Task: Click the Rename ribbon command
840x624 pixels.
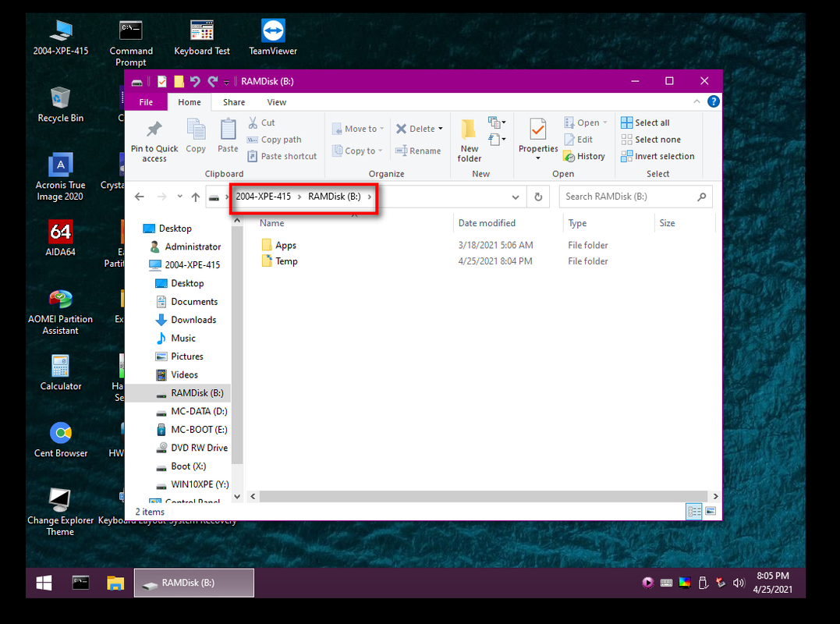Action: 418,151
